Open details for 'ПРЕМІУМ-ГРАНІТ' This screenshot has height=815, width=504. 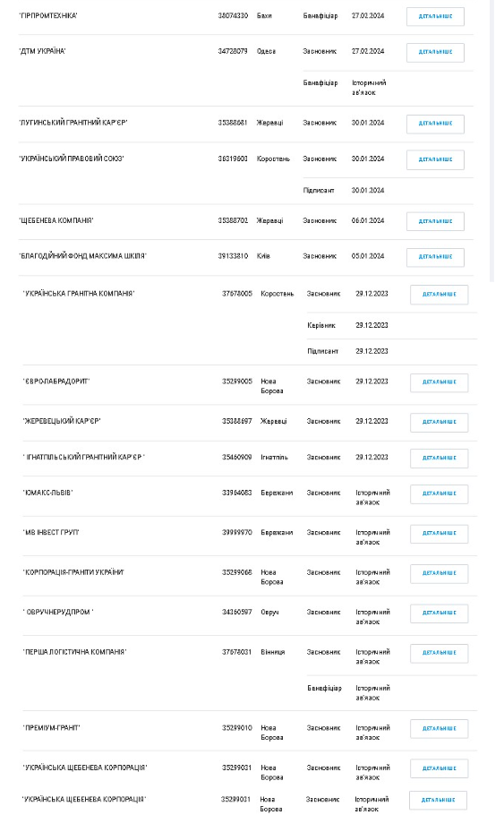click(439, 729)
